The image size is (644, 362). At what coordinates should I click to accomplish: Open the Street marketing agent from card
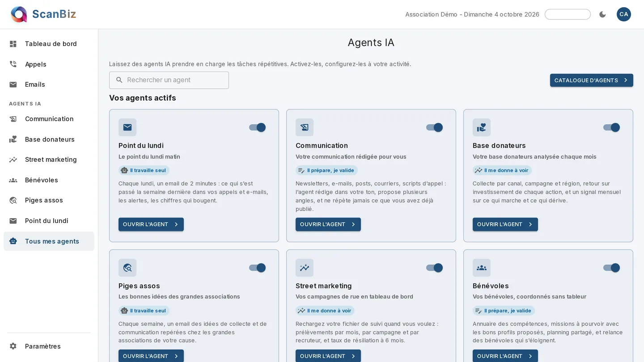click(328, 356)
